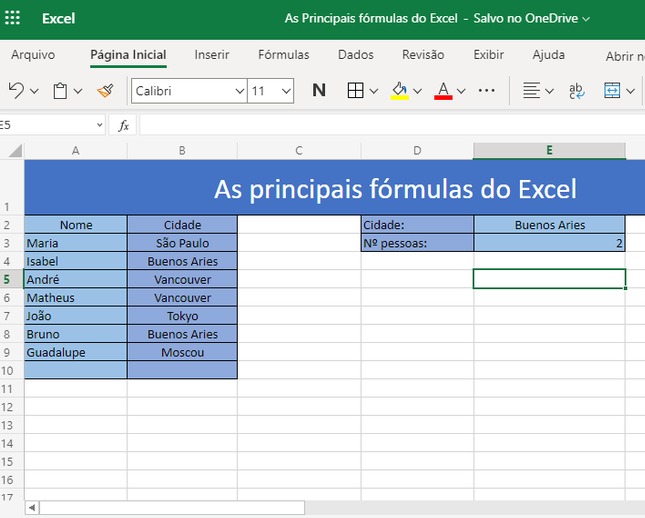Select column C header

tap(299, 151)
